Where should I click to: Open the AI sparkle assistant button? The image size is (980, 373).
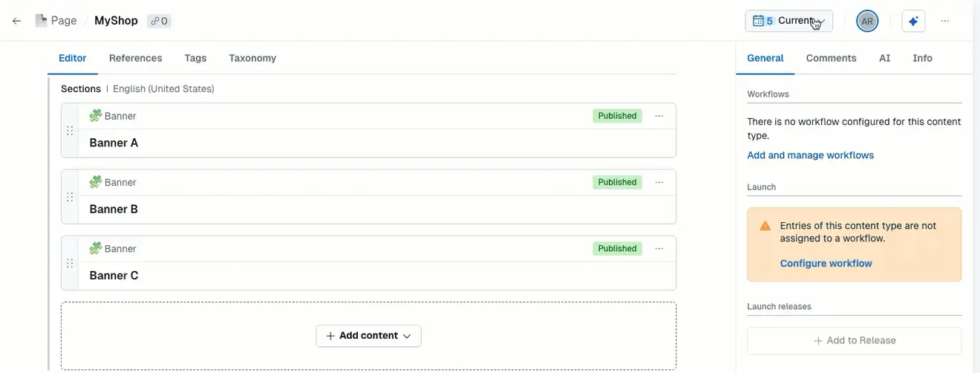pos(913,21)
